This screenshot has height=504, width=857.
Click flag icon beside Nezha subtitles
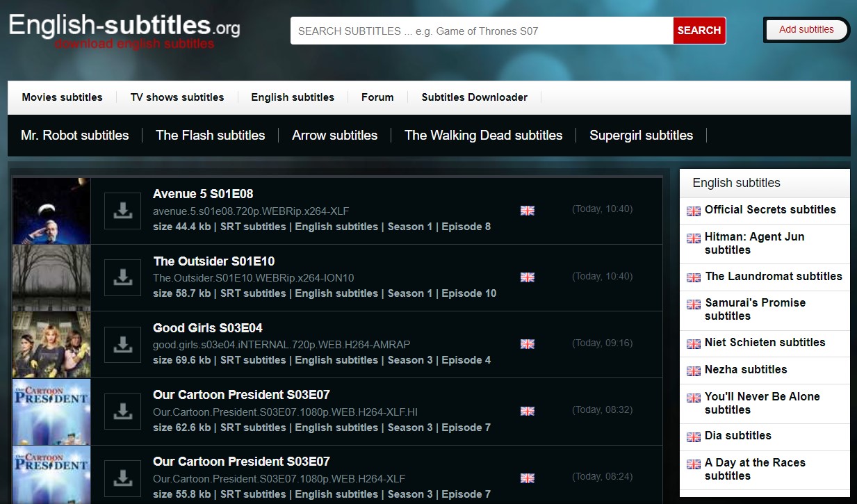[694, 371]
